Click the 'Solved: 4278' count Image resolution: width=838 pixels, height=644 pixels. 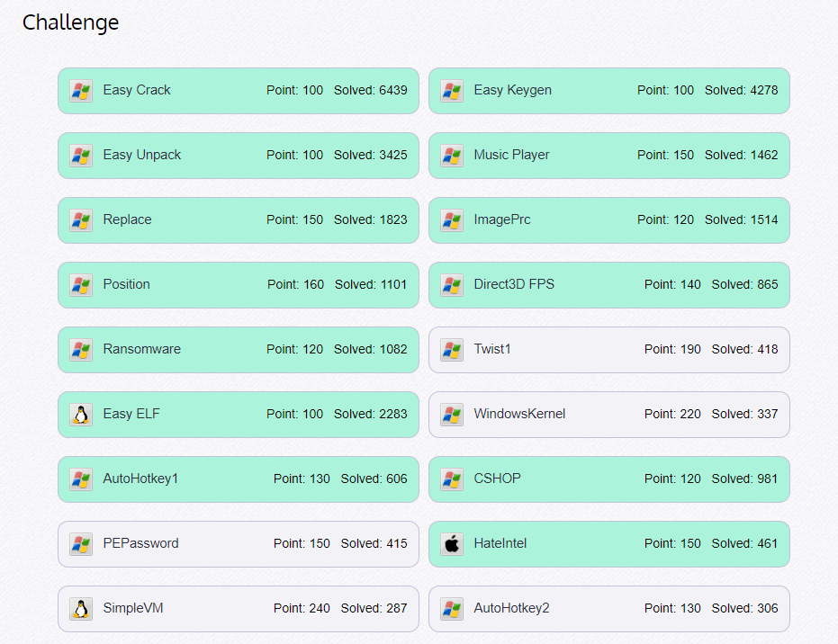coord(742,90)
